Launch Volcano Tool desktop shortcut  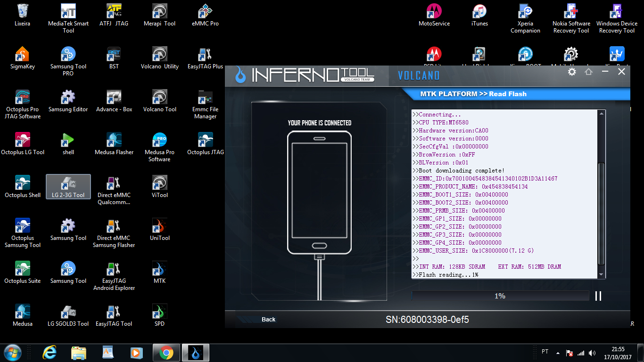[159, 101]
